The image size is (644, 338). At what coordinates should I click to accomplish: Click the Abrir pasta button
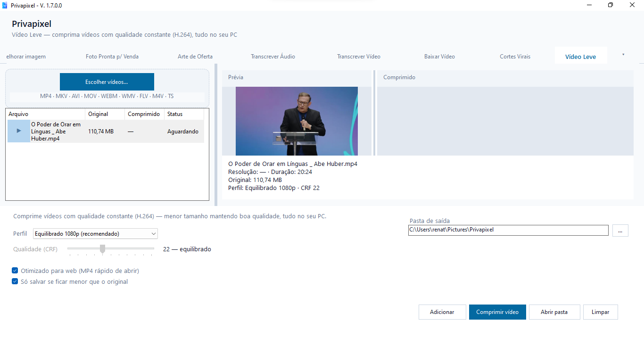point(554,312)
